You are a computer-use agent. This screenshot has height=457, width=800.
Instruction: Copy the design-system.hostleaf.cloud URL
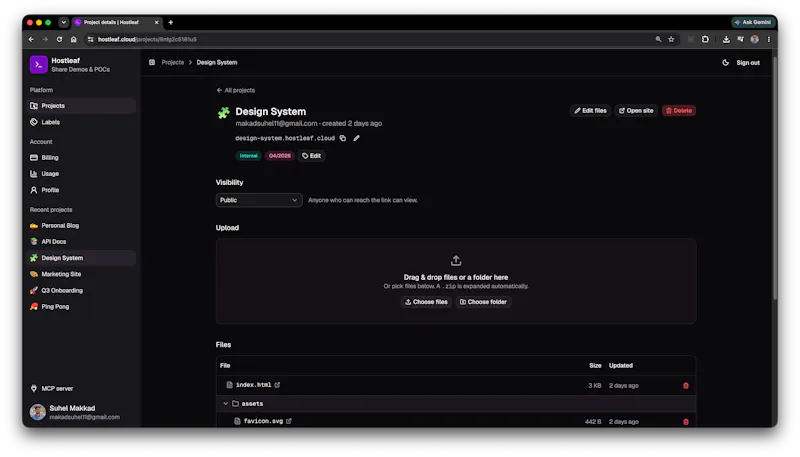[x=343, y=138]
